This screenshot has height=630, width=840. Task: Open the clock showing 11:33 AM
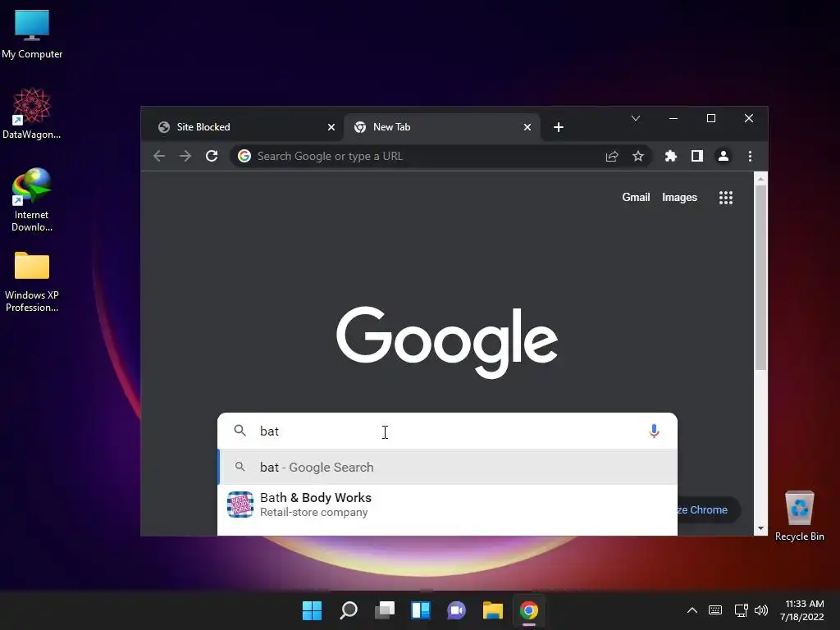click(x=802, y=610)
